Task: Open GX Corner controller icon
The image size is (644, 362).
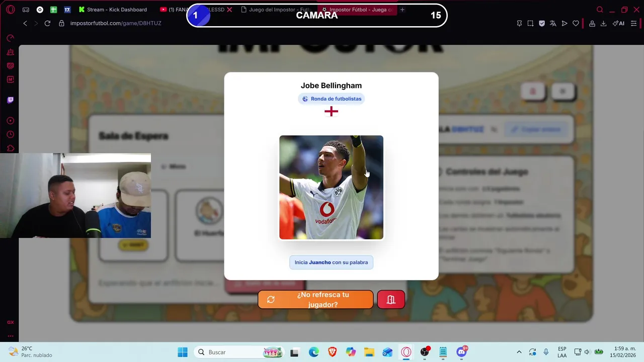Action: 26,10
